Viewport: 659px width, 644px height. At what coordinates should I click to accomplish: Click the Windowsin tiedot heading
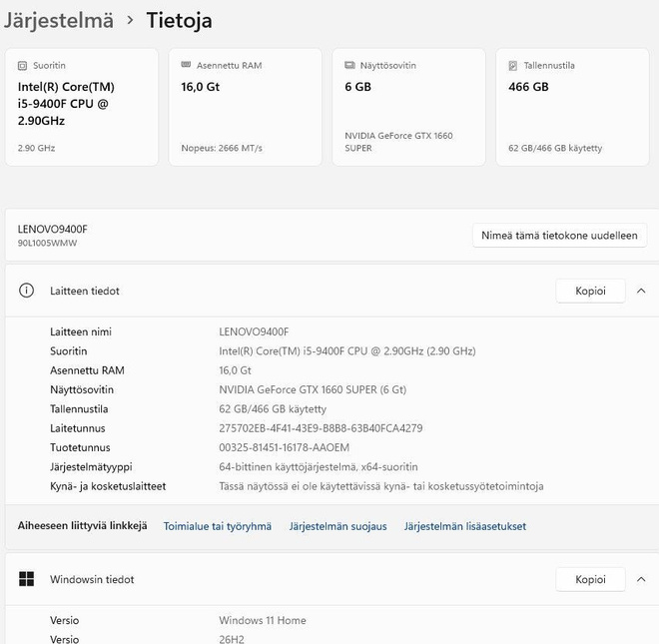pos(92,579)
